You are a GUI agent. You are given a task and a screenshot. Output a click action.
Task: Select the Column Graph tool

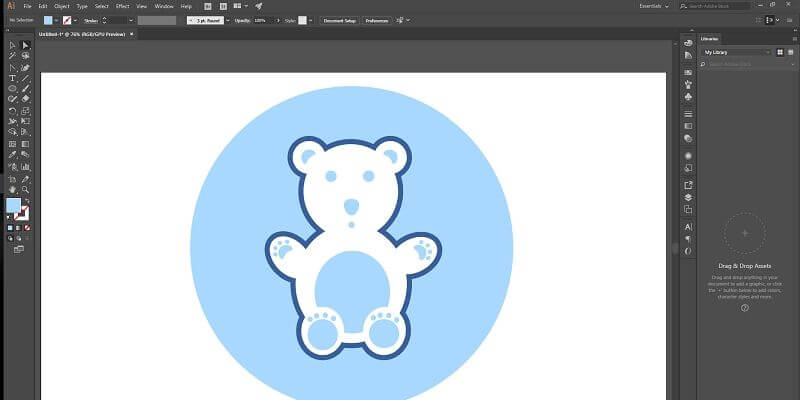(x=25, y=167)
